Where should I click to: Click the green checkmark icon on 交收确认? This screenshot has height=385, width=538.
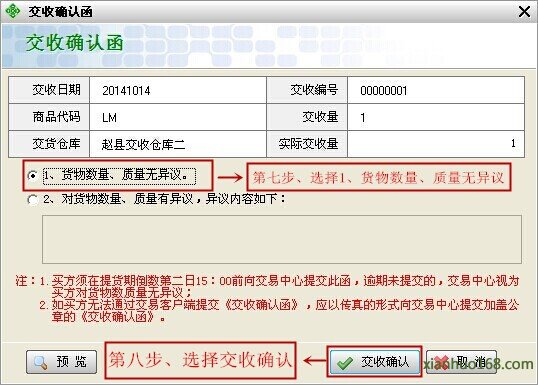344,363
